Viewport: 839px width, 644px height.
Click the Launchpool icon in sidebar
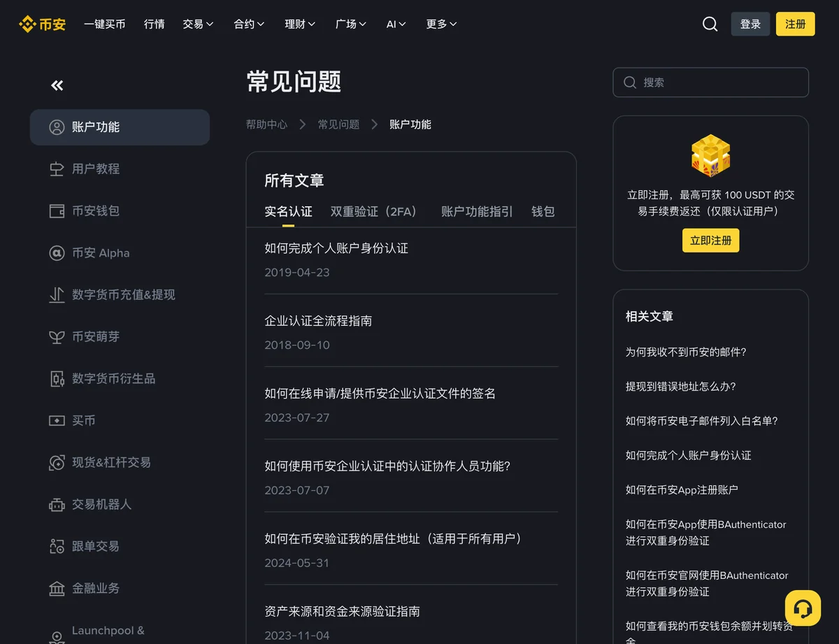57,637
